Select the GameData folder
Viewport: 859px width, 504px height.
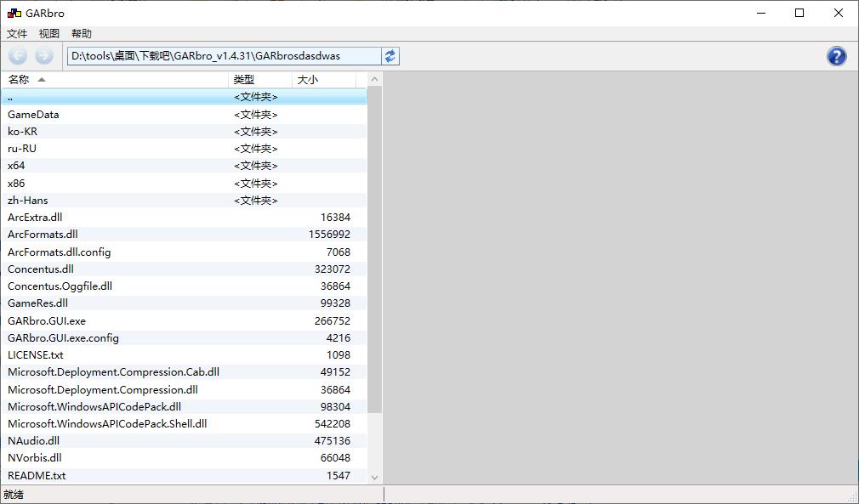[184, 115]
